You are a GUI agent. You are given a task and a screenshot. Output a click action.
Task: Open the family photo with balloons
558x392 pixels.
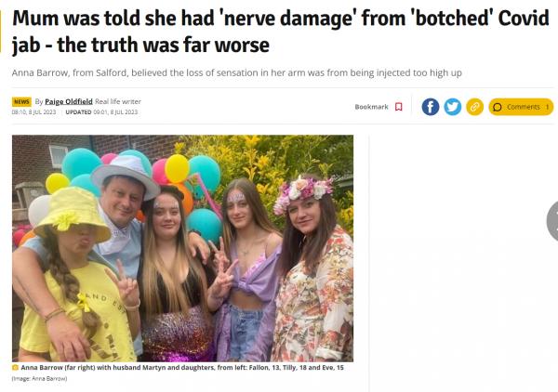[x=182, y=248]
